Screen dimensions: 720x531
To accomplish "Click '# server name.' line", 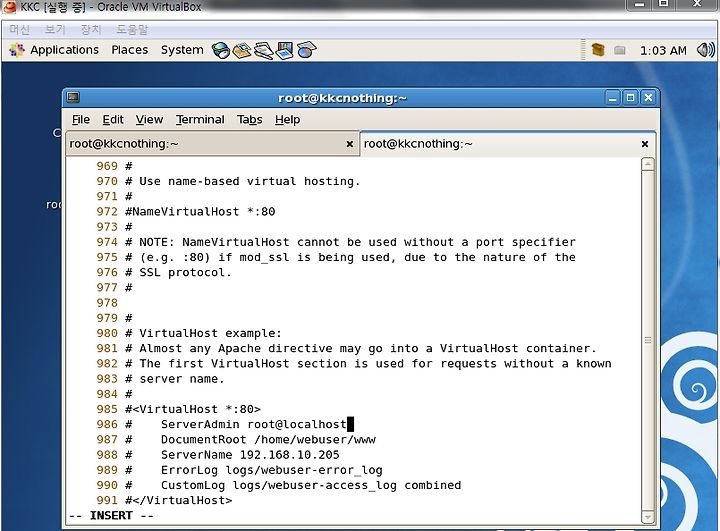I will tap(174, 379).
